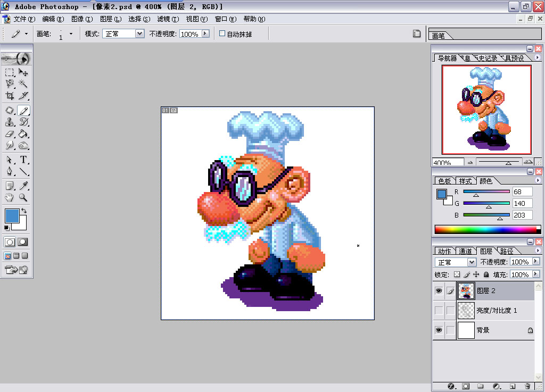Select the Notes tool
The image size is (545, 392).
click(x=10, y=186)
